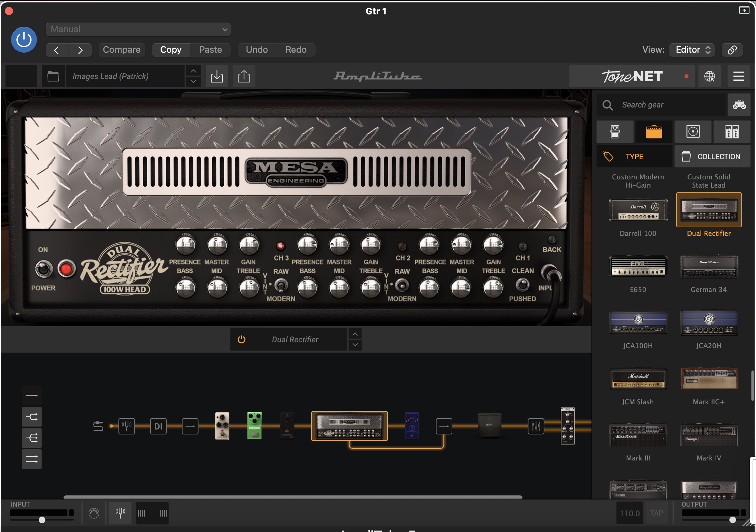Click the Images Lead (Patrick) preset name
Screen dimensions: 756x532
point(125,76)
